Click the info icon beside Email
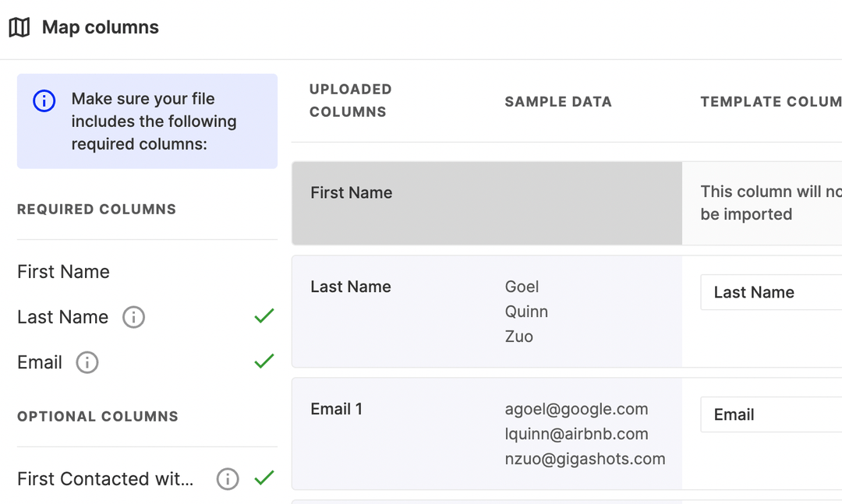 coord(87,362)
